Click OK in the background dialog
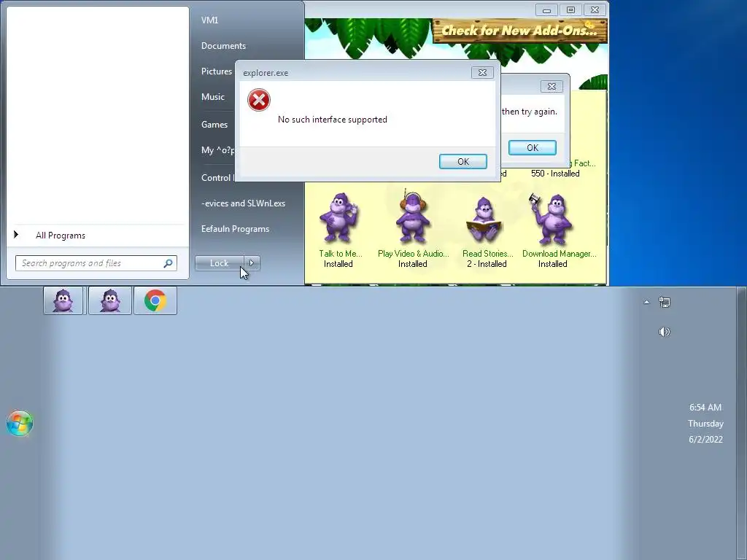 (532, 147)
